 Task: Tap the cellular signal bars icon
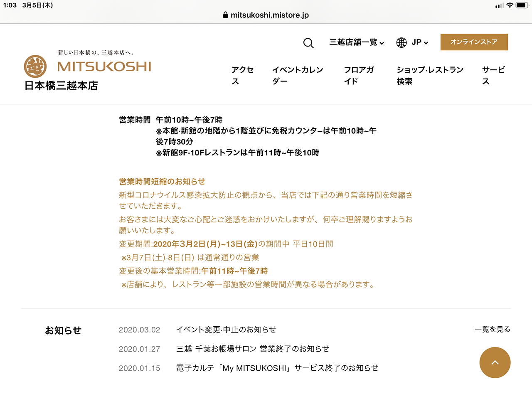click(500, 5)
